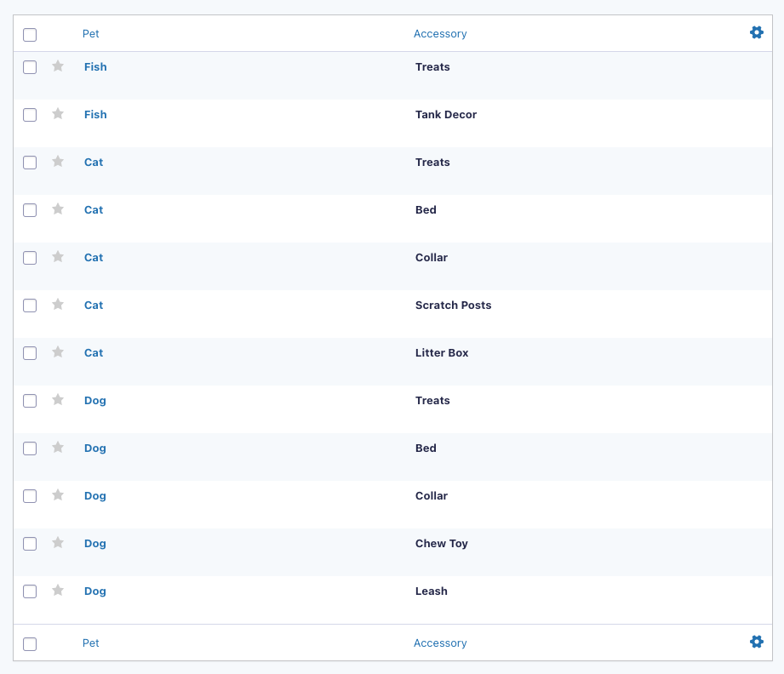Open the Cat entry with Collar
784x674 pixels.
tap(94, 258)
